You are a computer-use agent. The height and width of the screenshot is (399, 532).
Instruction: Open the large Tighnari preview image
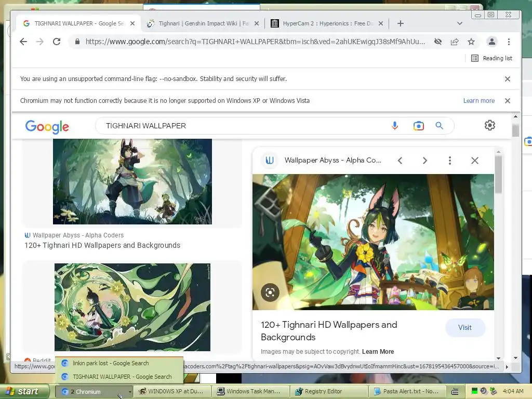pos(373,242)
